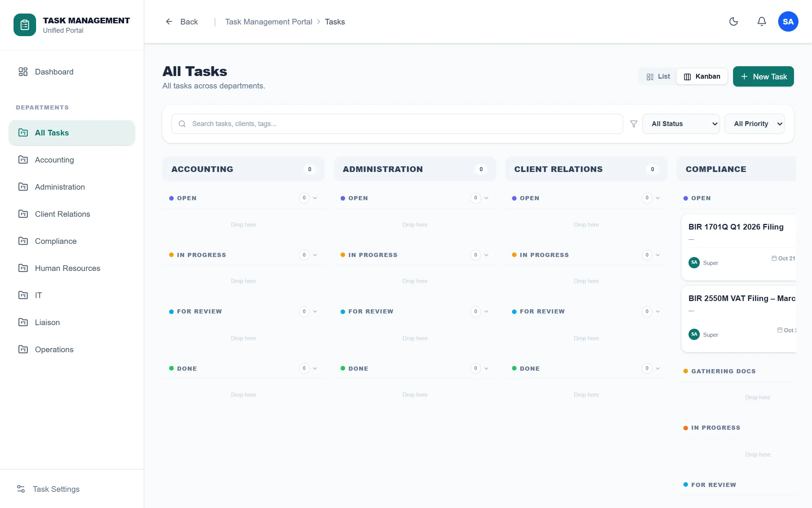Switch to Kanban view

702,76
